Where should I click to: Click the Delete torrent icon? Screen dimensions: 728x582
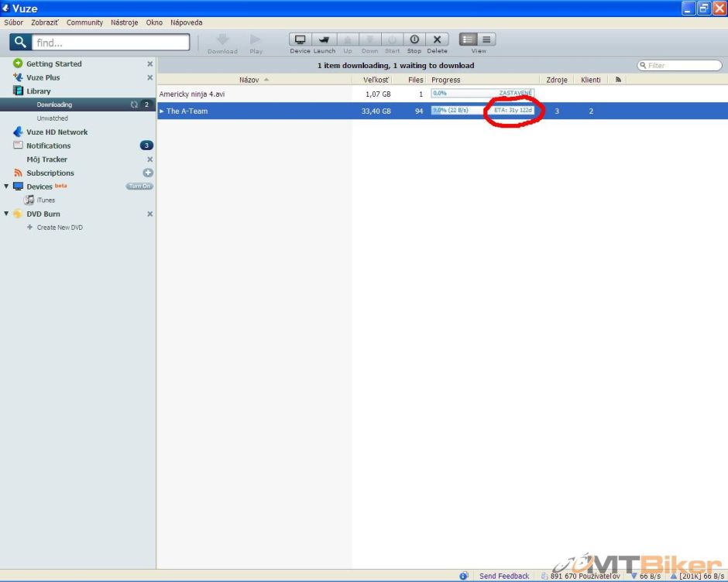click(437, 39)
